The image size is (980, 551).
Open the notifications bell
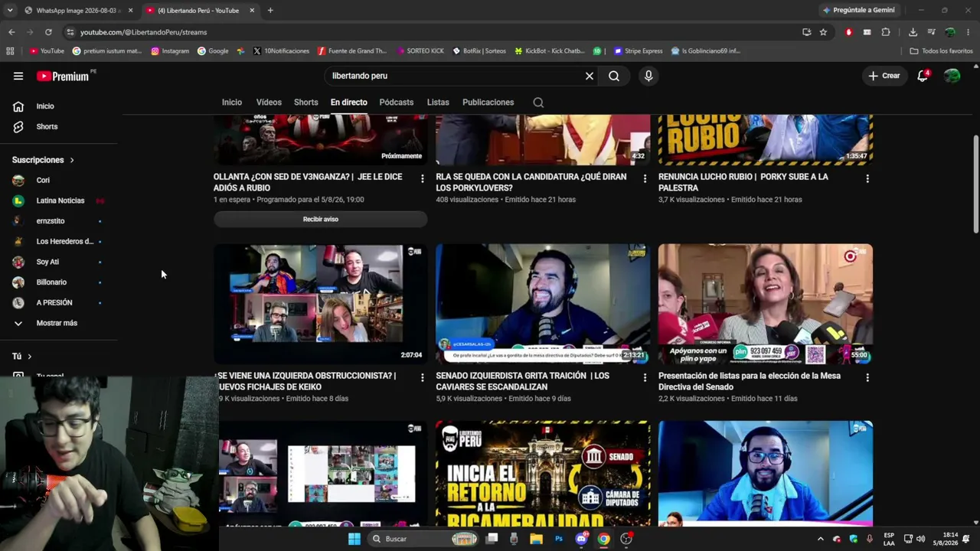coord(923,76)
